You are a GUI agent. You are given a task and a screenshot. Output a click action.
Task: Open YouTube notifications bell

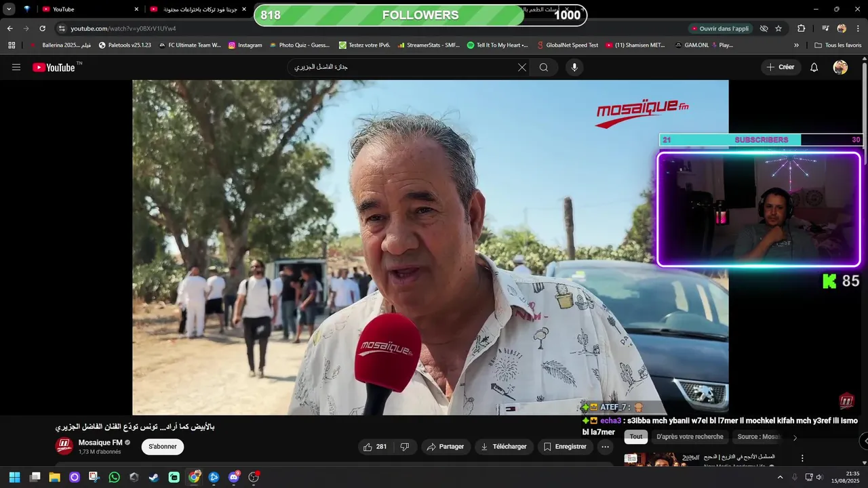(x=814, y=67)
